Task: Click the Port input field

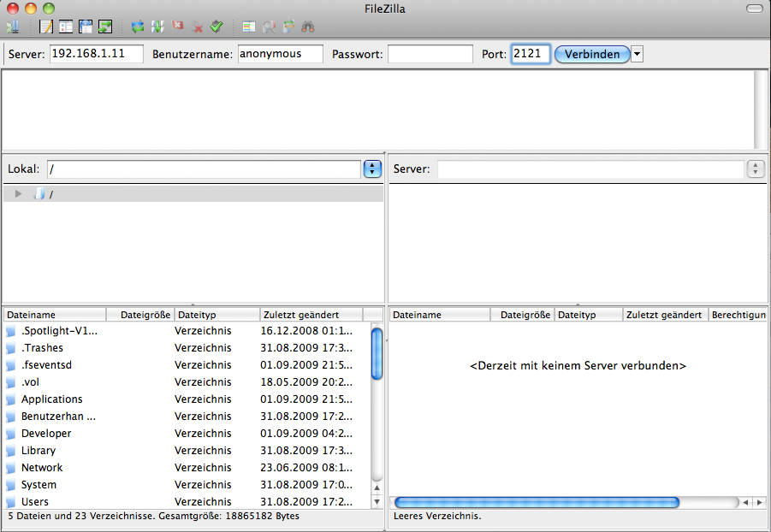Action: coord(530,54)
